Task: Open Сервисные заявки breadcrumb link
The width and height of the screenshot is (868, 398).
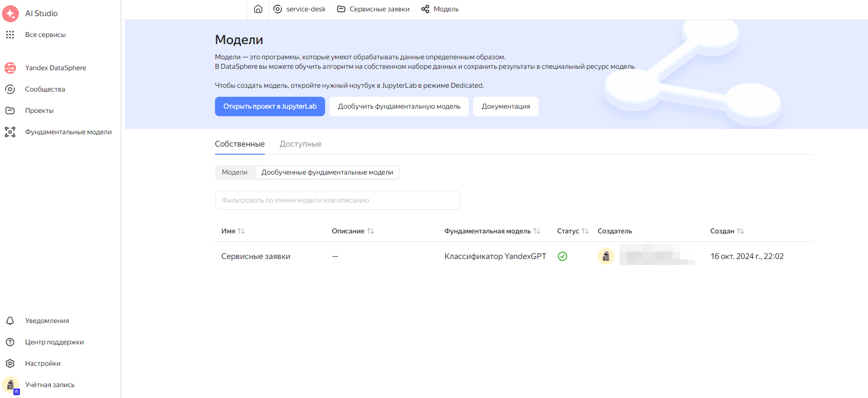Action: point(380,9)
